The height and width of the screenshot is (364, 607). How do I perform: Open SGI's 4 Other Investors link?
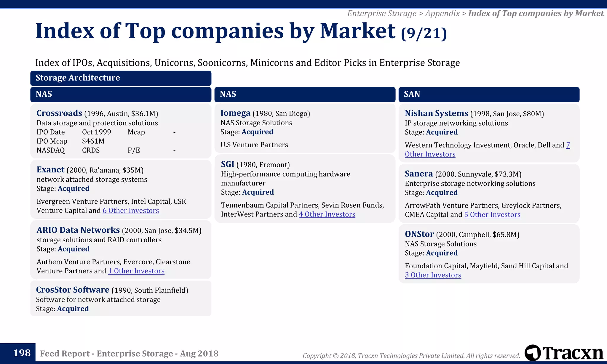click(x=327, y=214)
